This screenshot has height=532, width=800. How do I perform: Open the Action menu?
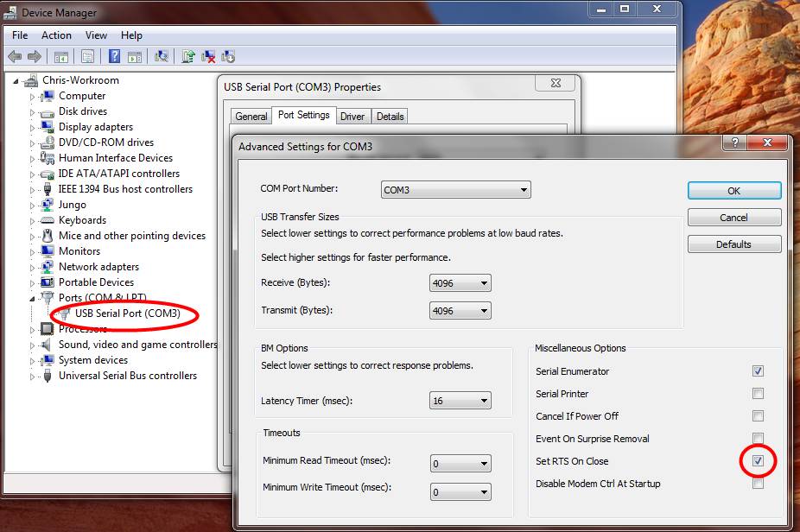(x=56, y=35)
